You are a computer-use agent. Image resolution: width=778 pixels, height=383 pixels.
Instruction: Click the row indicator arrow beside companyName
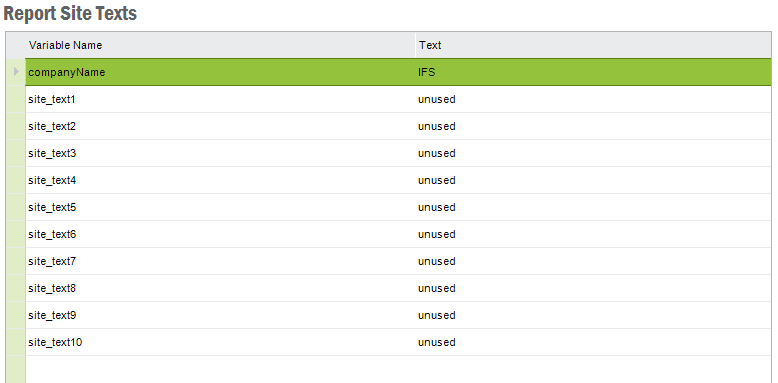point(16,72)
